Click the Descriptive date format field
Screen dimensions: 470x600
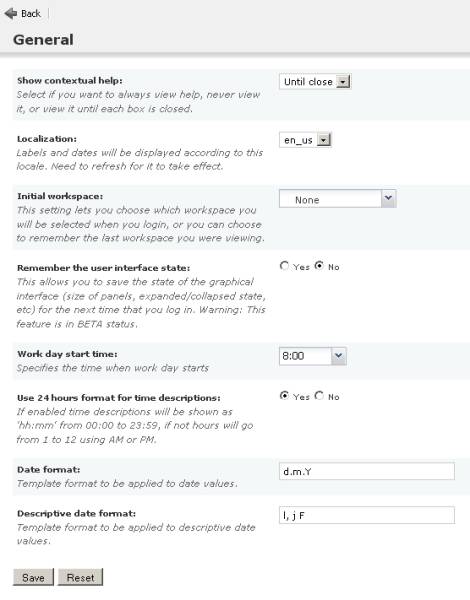[367, 515]
